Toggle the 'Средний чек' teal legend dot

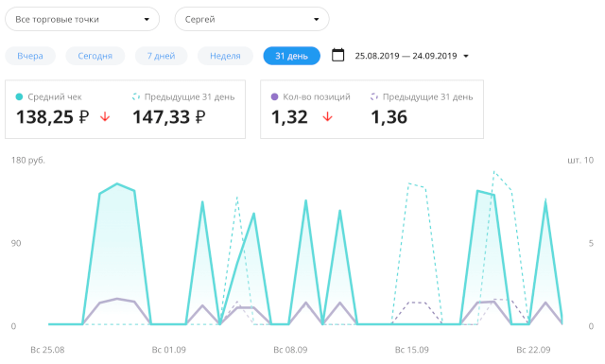[19, 96]
